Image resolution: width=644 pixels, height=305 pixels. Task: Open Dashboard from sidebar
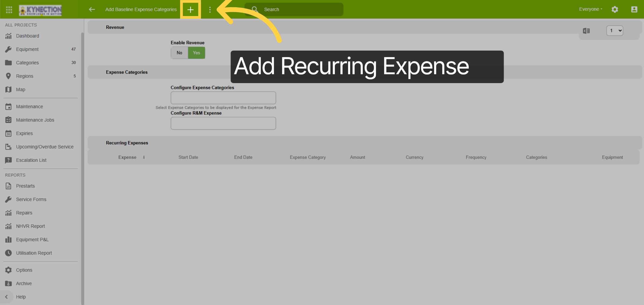(27, 36)
